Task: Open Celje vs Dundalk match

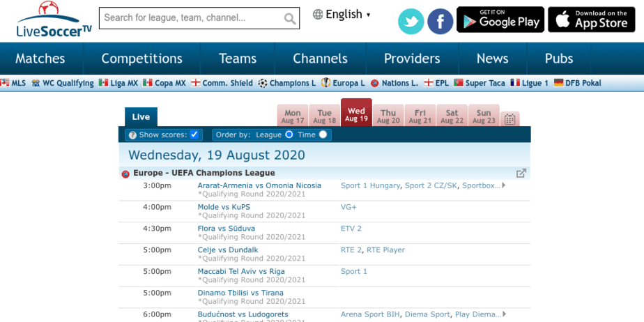Action: point(228,250)
